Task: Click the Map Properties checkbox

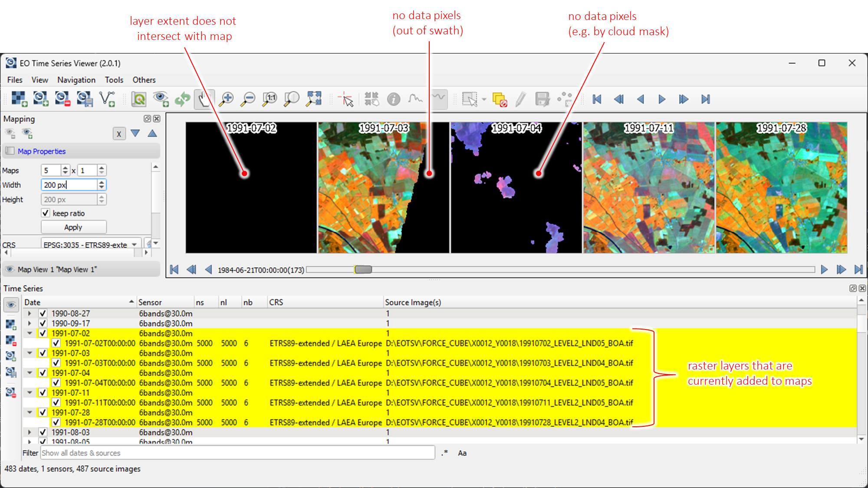Action: tap(10, 151)
